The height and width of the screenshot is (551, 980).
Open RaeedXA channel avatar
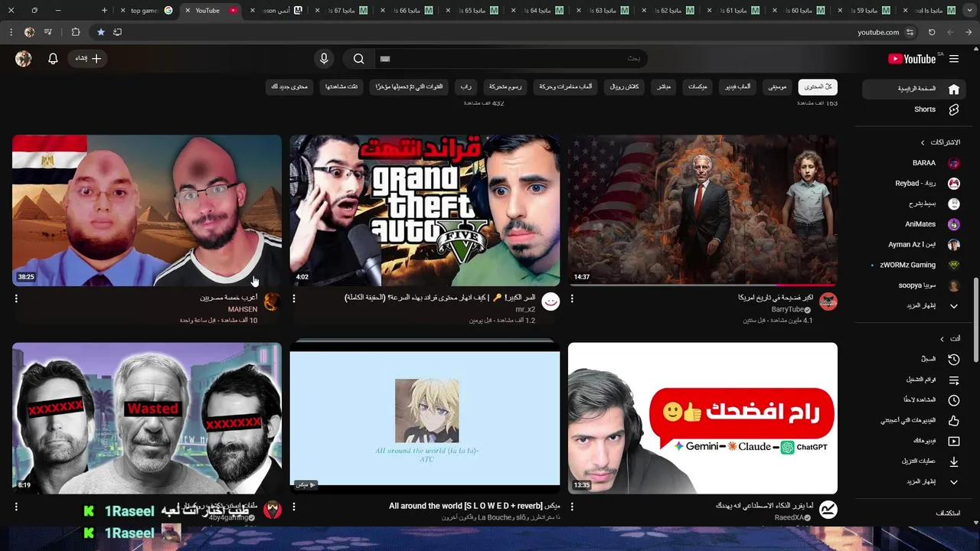pyautogui.click(x=828, y=510)
